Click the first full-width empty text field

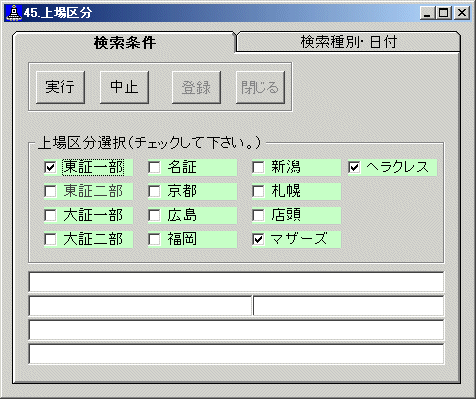pos(236,282)
